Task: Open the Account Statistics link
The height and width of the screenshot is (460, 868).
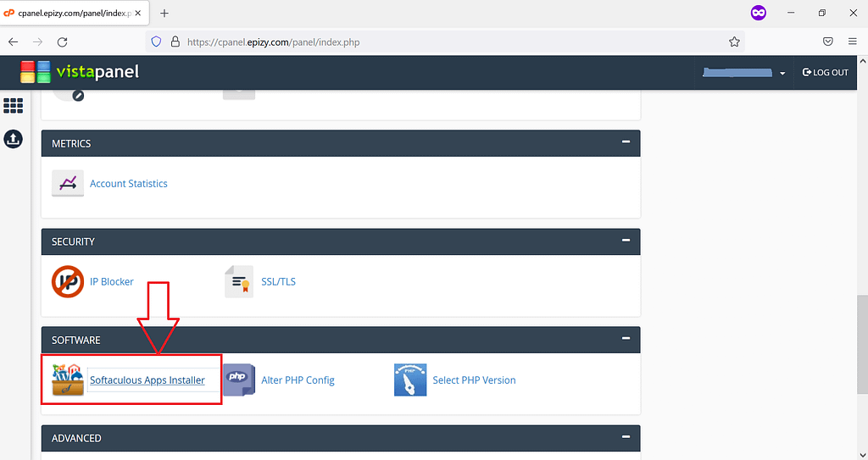Action: (129, 184)
